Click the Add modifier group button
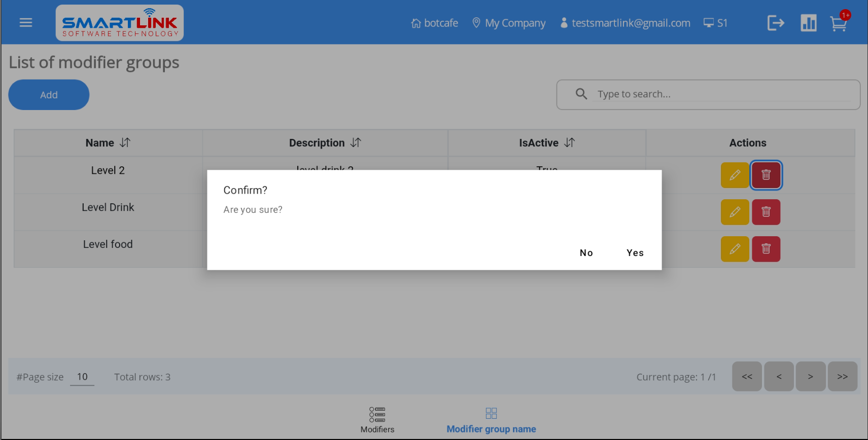Image resolution: width=868 pixels, height=440 pixels. pos(49,95)
